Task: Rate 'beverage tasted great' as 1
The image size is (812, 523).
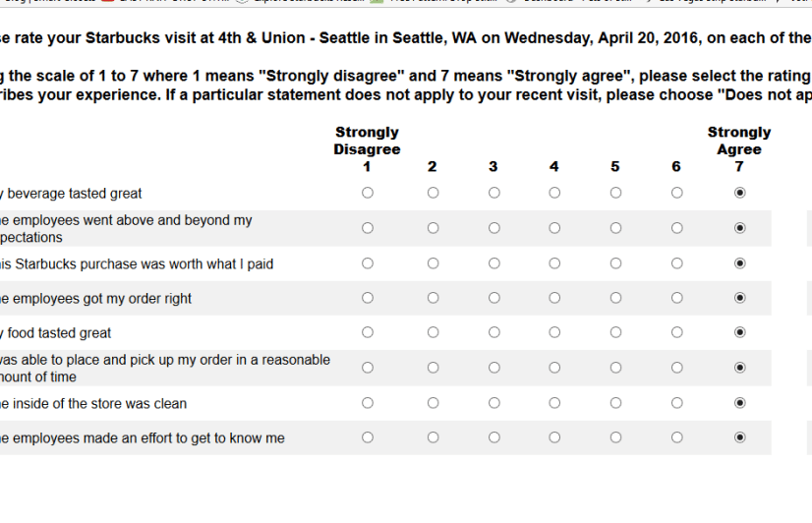Action: 367,193
